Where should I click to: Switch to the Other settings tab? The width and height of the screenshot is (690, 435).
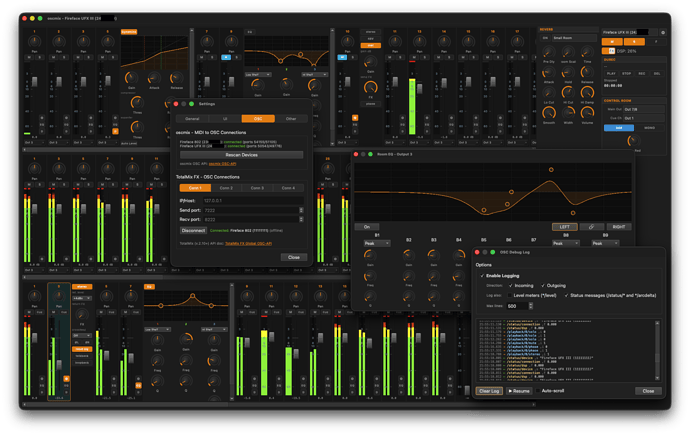point(291,119)
